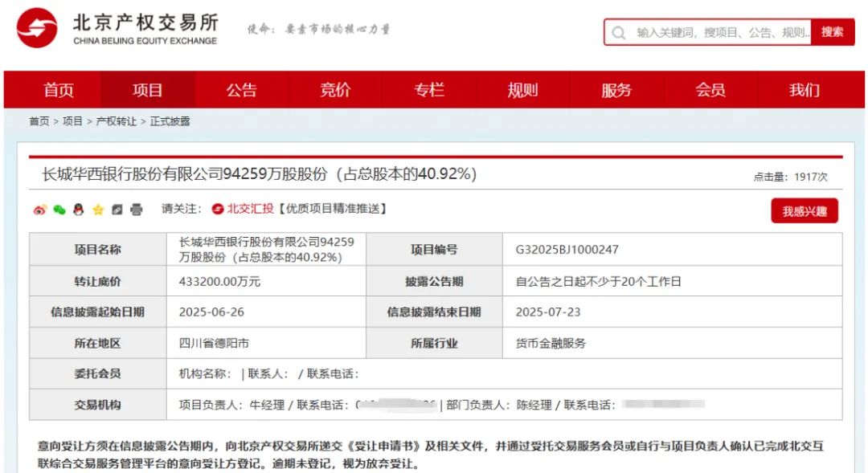The image size is (868, 473).
Task: Open the 专栏 navigation tab
Action: coord(429,90)
